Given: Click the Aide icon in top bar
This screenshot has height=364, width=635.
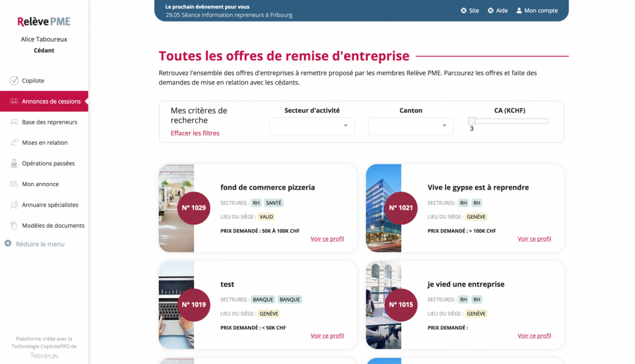Looking at the screenshot, I should (491, 11).
